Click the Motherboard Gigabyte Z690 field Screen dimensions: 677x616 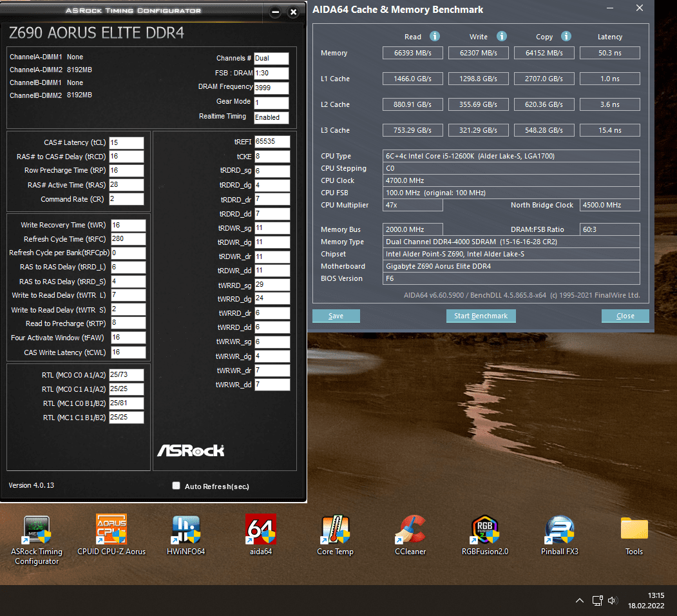[511, 266]
